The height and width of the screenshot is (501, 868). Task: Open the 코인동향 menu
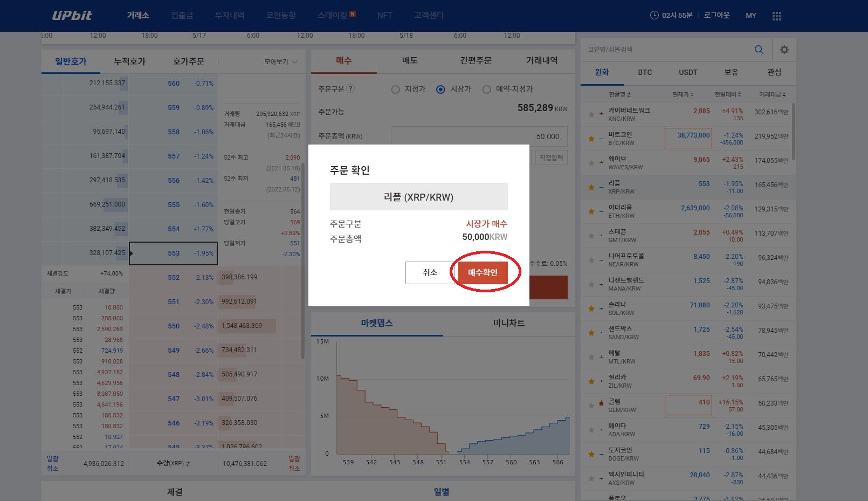pyautogui.click(x=281, y=15)
